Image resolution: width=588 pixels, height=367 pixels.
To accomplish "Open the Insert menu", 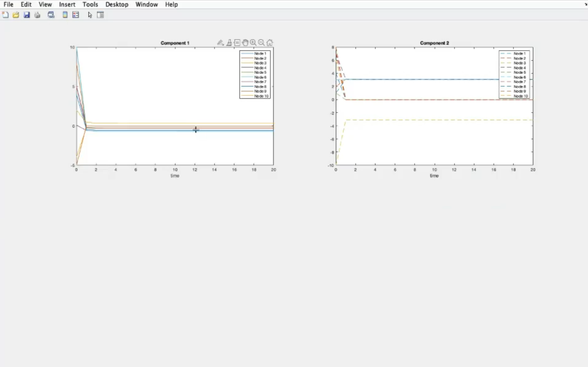I will pyautogui.click(x=67, y=5).
